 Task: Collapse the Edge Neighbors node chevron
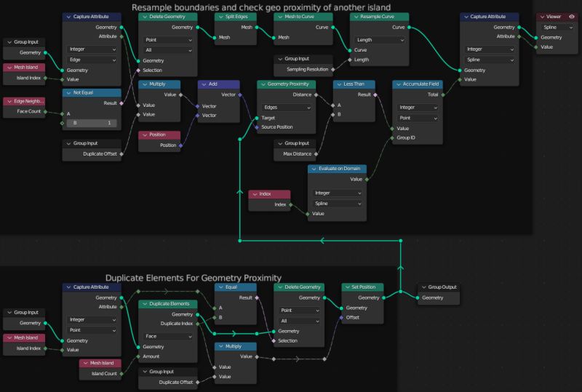point(9,101)
